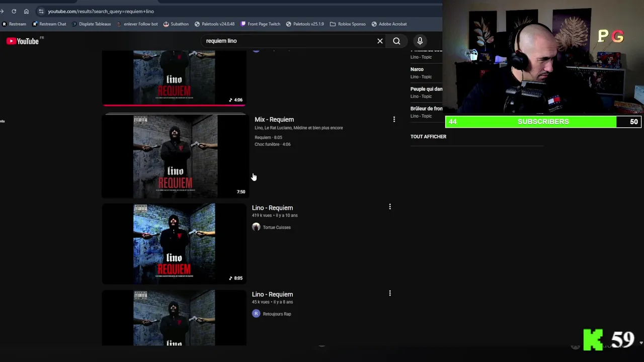Open the top Requiem thumbnail with 4:06 duration
644x362 pixels.
click(x=175, y=77)
